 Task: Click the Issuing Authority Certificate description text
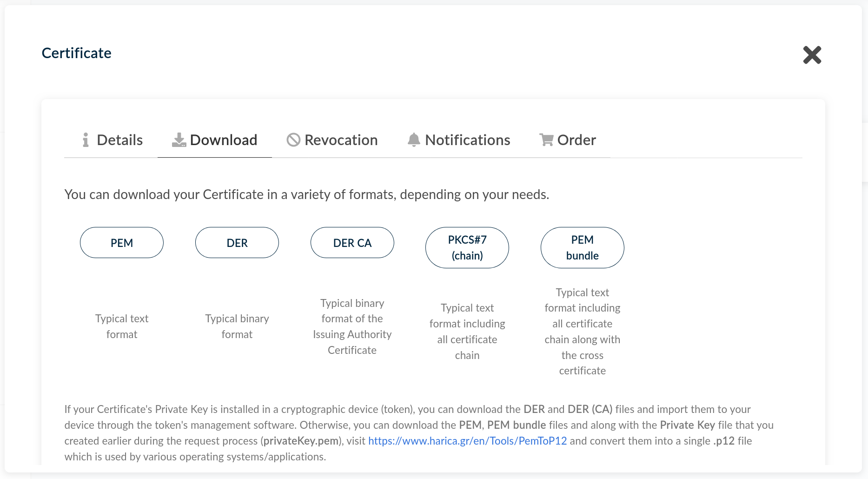coord(352,326)
